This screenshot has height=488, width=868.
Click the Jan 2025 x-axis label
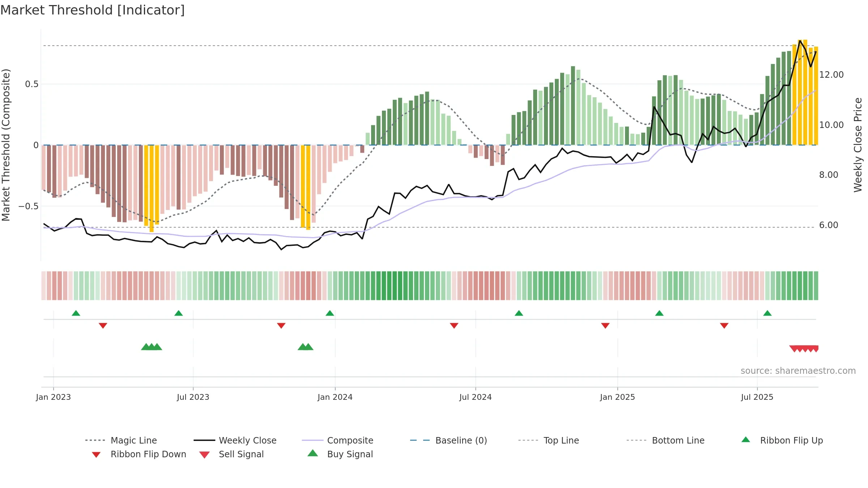click(618, 397)
